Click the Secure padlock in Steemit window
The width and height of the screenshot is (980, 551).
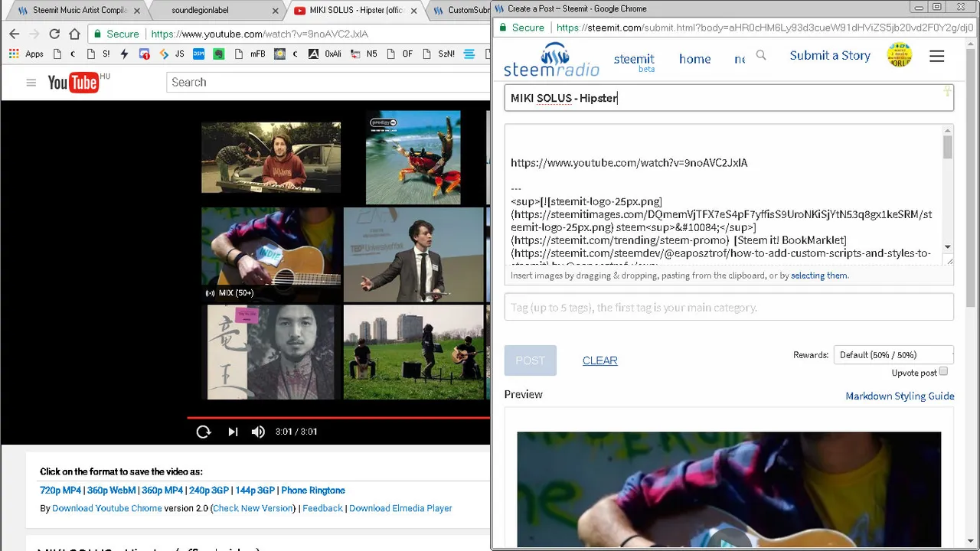click(503, 28)
